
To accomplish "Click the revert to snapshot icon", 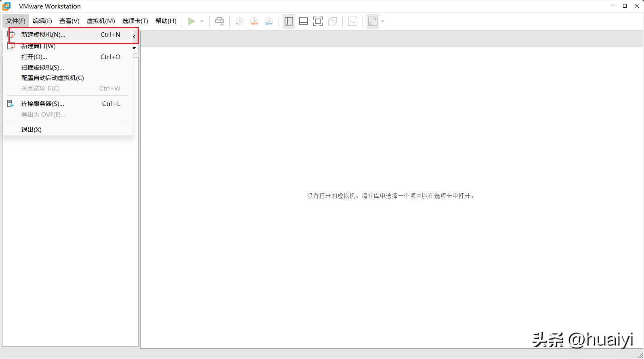I will coord(254,21).
